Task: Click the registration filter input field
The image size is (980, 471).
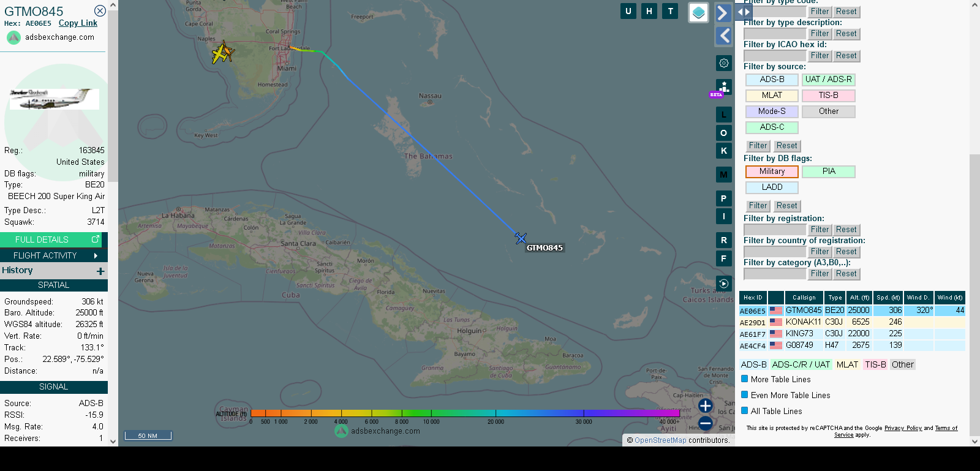Action: [775, 230]
